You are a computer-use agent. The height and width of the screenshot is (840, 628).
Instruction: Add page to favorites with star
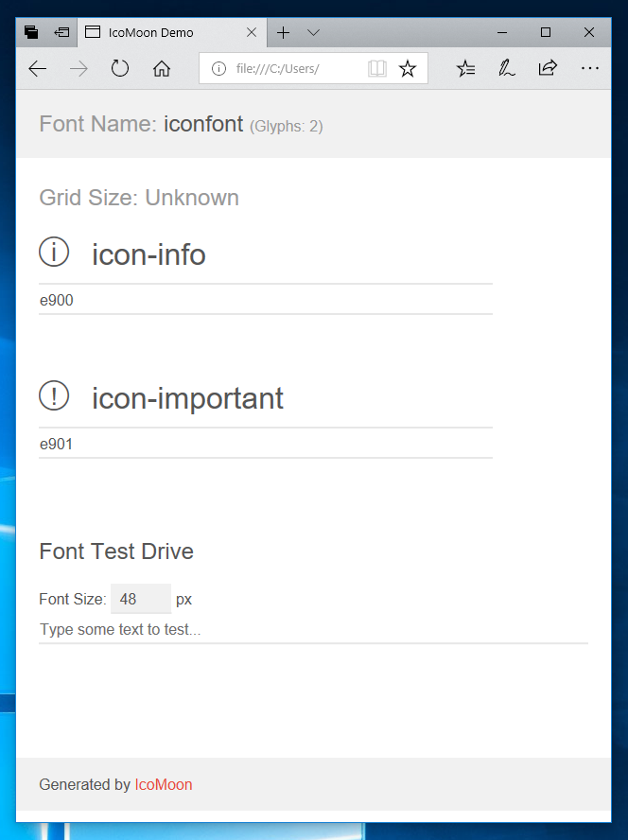tap(408, 68)
